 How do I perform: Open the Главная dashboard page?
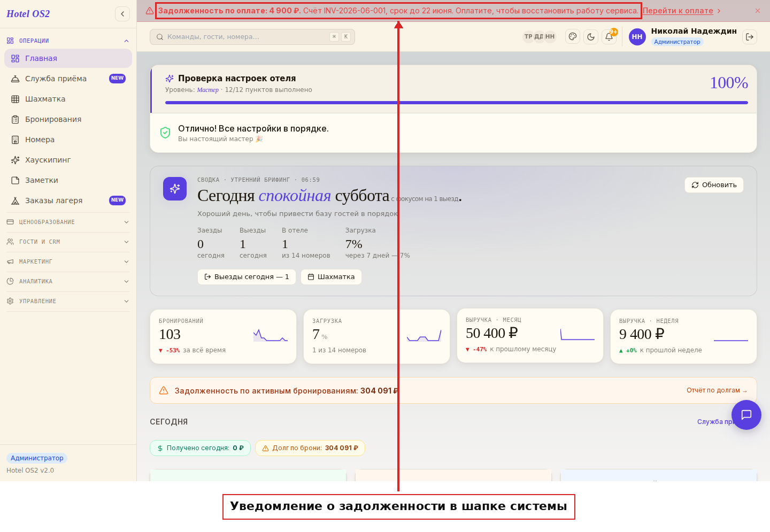(68, 58)
